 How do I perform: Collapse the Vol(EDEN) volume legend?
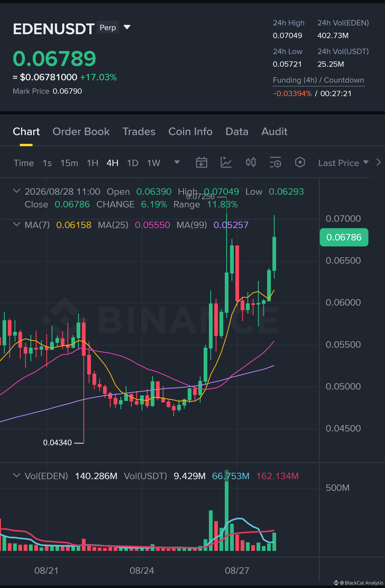tap(16, 475)
